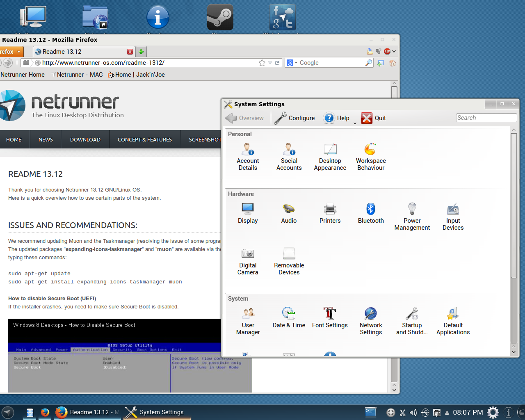Image resolution: width=525 pixels, height=420 pixels.
Task: Open Social Accounts settings
Action: [289, 157]
